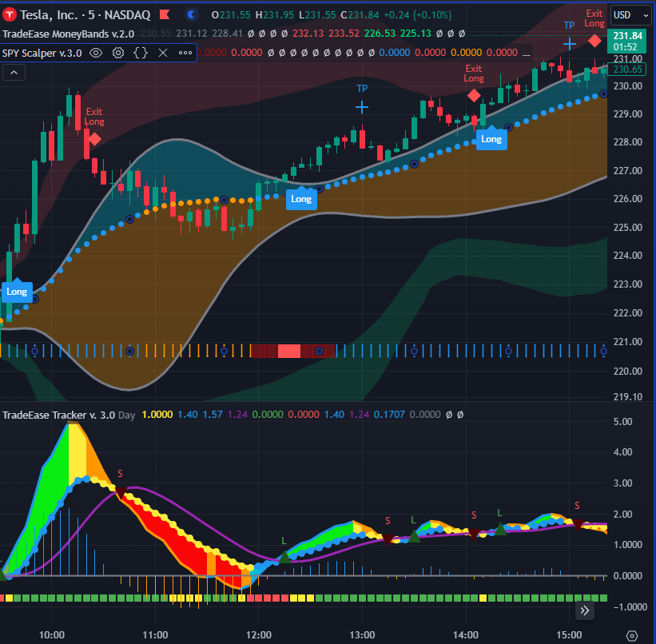Click the Day label in Tracker legend

pos(127,415)
